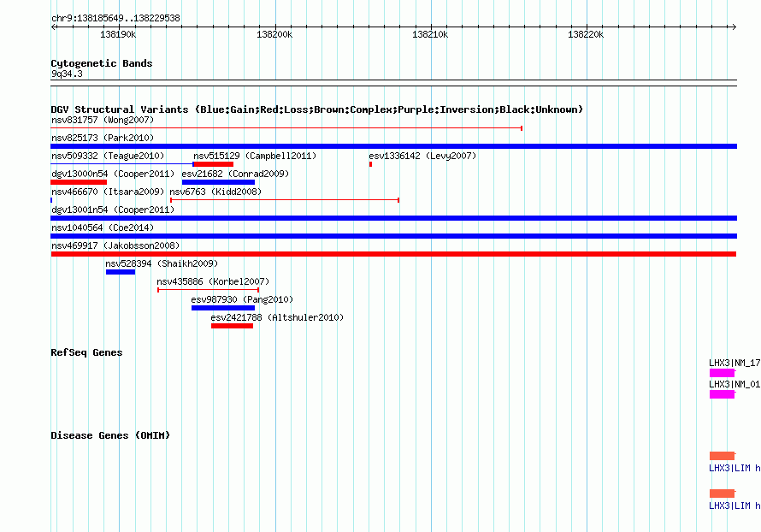
Task: Click the thin red nsv831757 loss line
Action: pyautogui.click(x=286, y=128)
